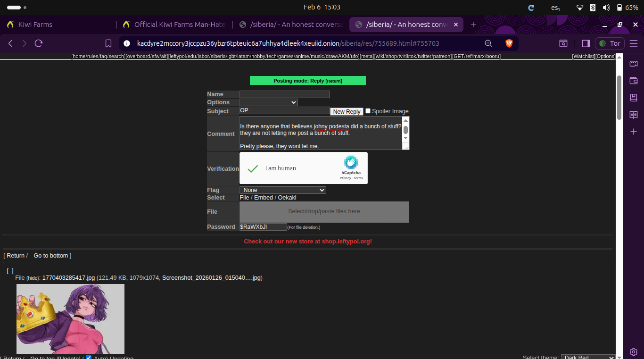Screen dimensions: 644x359
Task: Toggle the sidebar panel icon in the toolbar
Action: coord(586,43)
